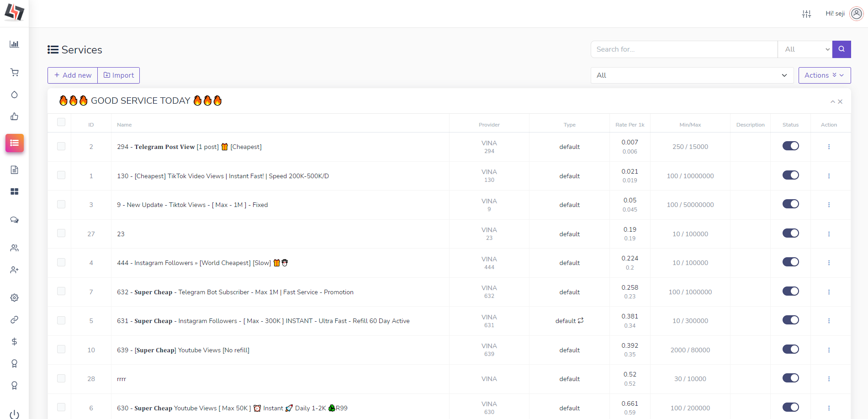Open the document page sidebar icon
868x419 pixels.
pos(14,170)
